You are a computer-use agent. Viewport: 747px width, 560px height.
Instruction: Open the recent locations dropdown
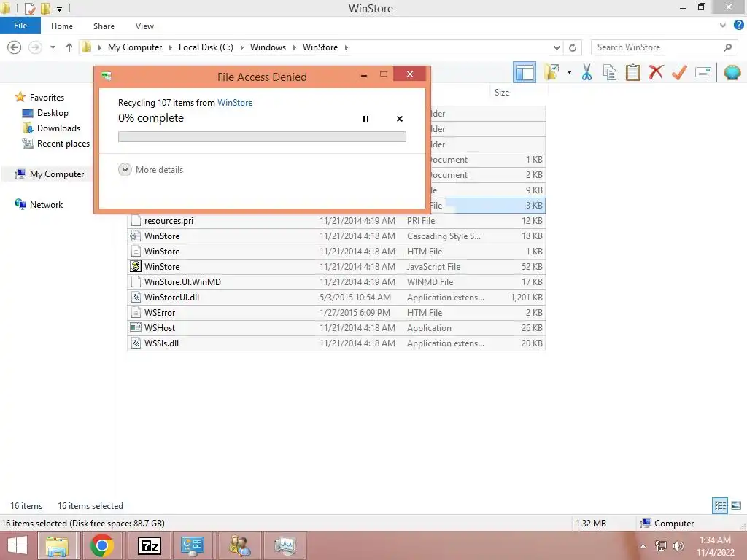[53, 47]
